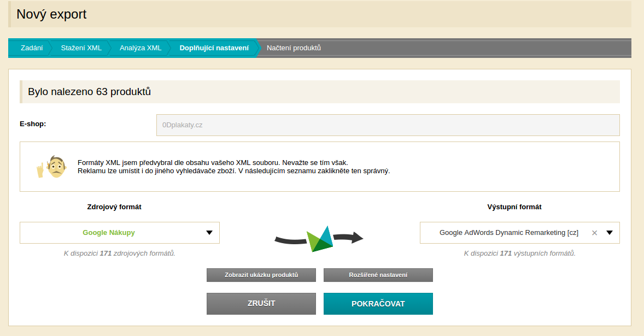Expand output format list via arrow
Viewport: 644px width, 336px height.
click(x=610, y=233)
